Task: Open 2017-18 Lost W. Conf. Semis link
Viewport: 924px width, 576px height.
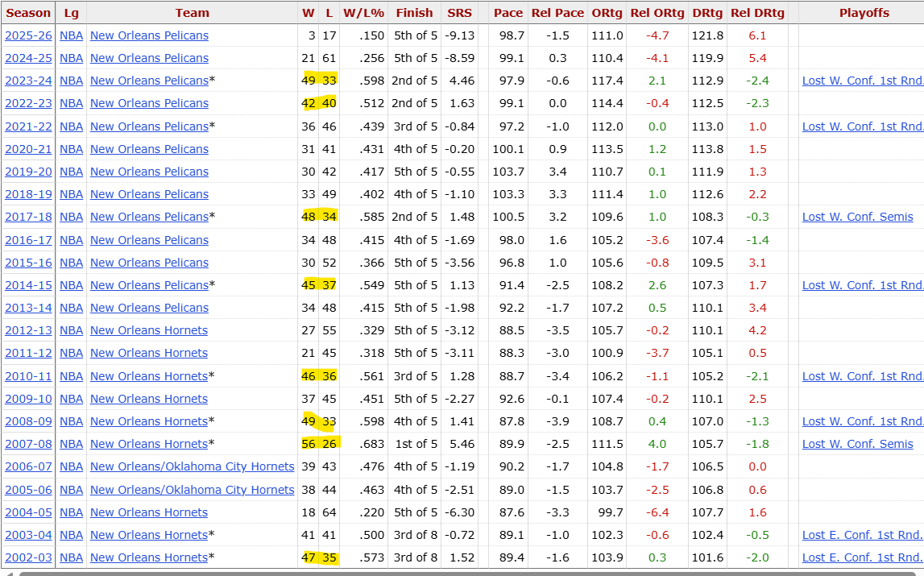Action: 857,217
